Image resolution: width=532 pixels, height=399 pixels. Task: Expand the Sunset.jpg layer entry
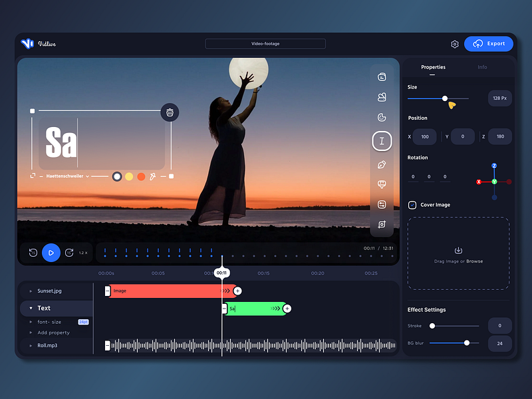(x=29, y=291)
